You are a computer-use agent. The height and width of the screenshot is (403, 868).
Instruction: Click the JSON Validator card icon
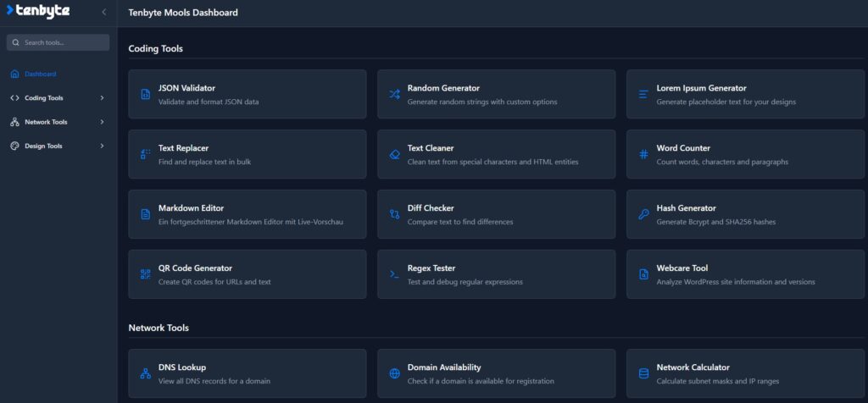click(x=145, y=94)
